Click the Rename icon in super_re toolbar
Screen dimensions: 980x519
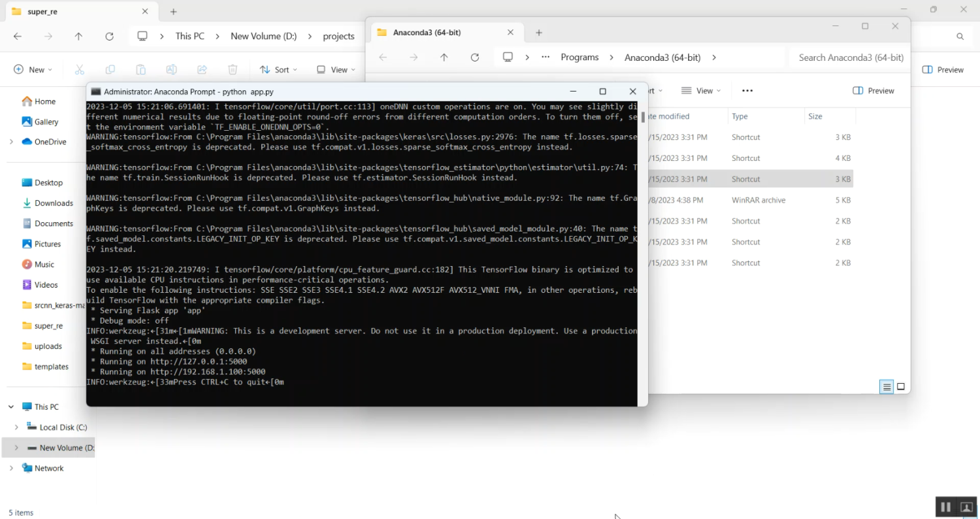tap(171, 69)
